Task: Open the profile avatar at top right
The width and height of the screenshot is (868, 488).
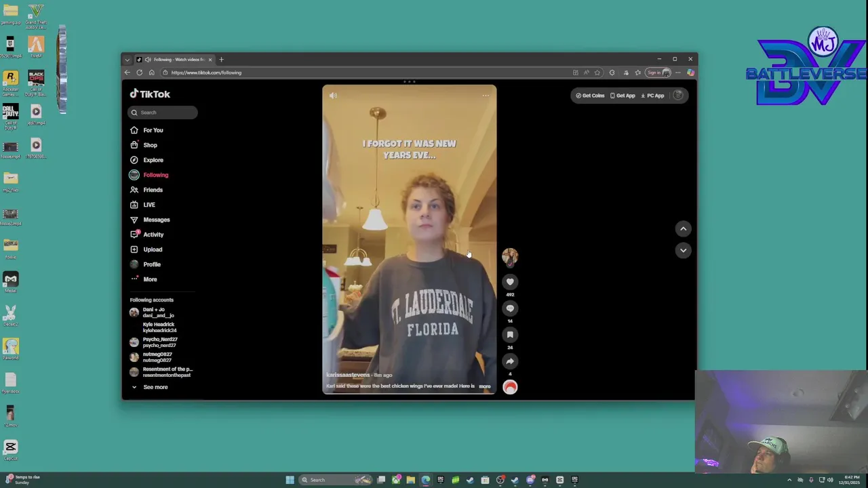Action: pyautogui.click(x=678, y=96)
